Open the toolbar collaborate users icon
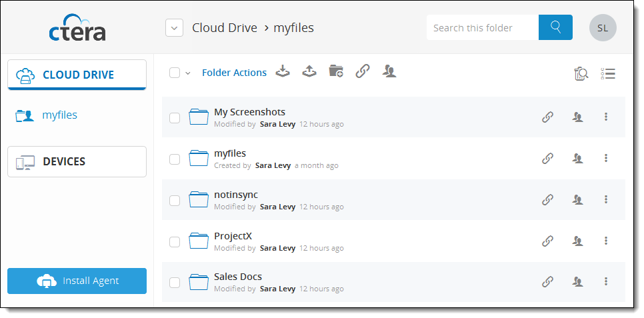 click(389, 71)
